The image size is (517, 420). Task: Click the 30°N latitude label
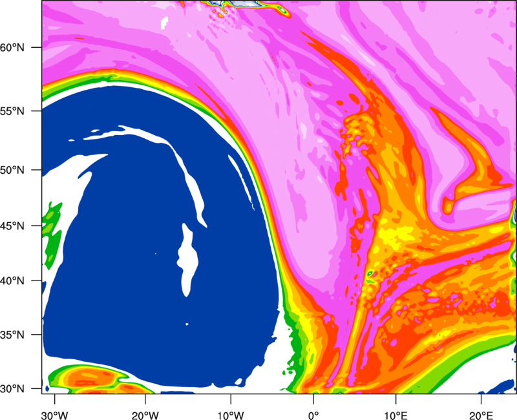pyautogui.click(x=12, y=389)
